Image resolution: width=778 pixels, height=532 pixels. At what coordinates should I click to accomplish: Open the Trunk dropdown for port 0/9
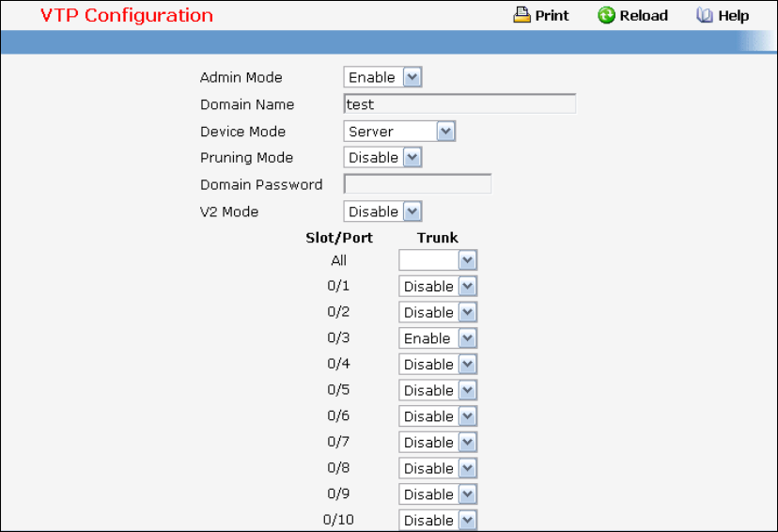pyautogui.click(x=438, y=494)
